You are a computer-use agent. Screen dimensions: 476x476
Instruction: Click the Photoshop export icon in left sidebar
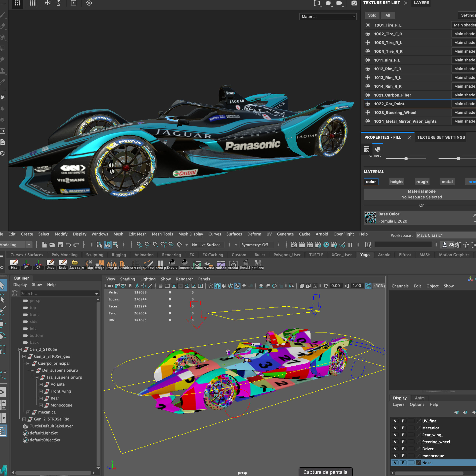click(x=2, y=131)
